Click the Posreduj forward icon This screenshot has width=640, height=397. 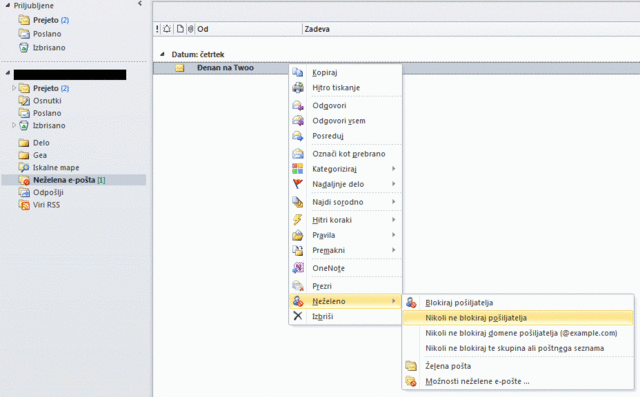(x=298, y=135)
